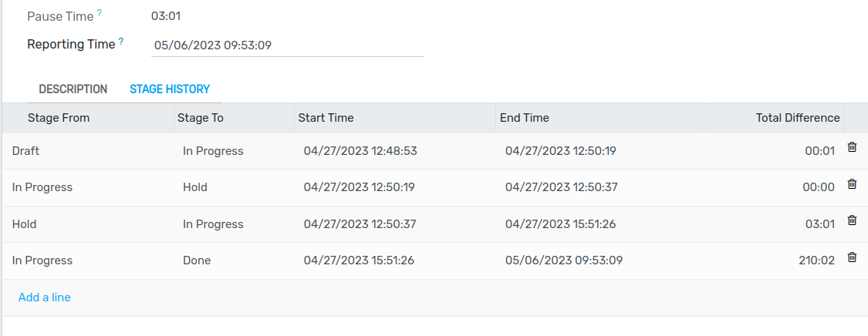Delete the Draft to In Progress row
The width and height of the screenshot is (868, 336).
click(x=852, y=147)
